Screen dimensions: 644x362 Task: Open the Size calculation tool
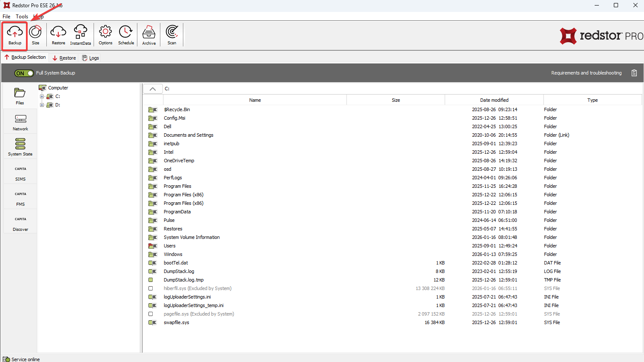[x=36, y=35]
